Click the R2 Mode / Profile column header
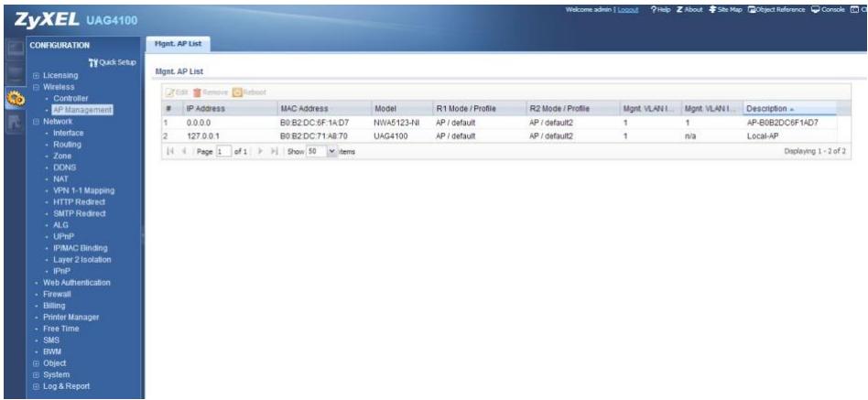The width and height of the screenshot is (868, 400). tap(572, 108)
